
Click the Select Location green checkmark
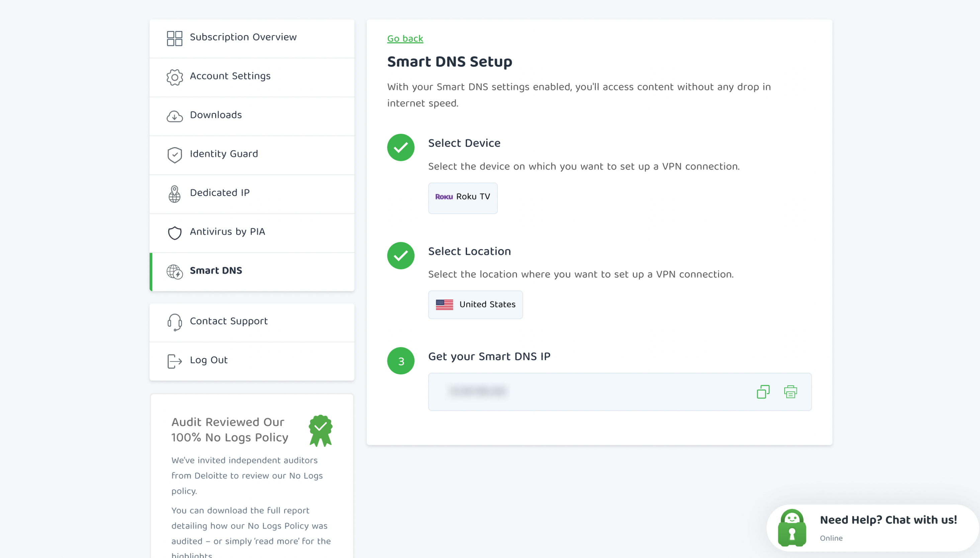400,256
